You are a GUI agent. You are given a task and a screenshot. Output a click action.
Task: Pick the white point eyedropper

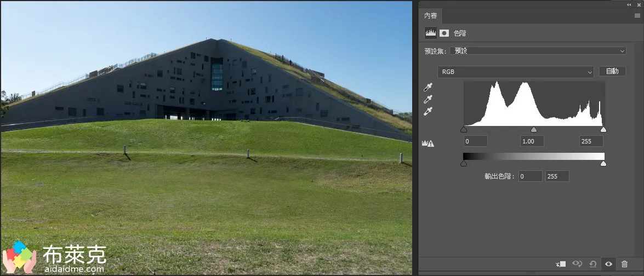pos(428,111)
